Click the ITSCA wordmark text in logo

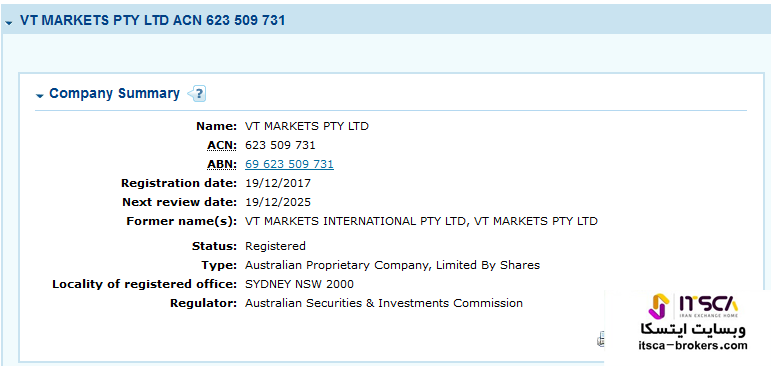tap(709, 303)
